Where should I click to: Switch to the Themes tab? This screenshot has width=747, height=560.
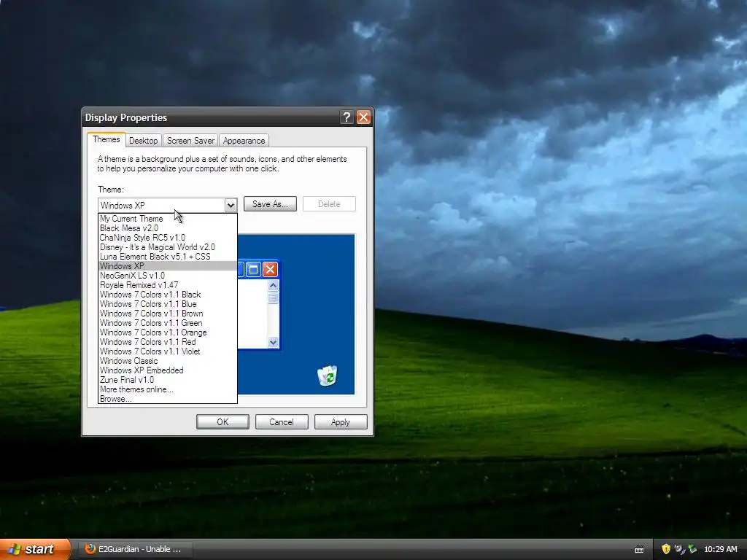[x=107, y=139]
